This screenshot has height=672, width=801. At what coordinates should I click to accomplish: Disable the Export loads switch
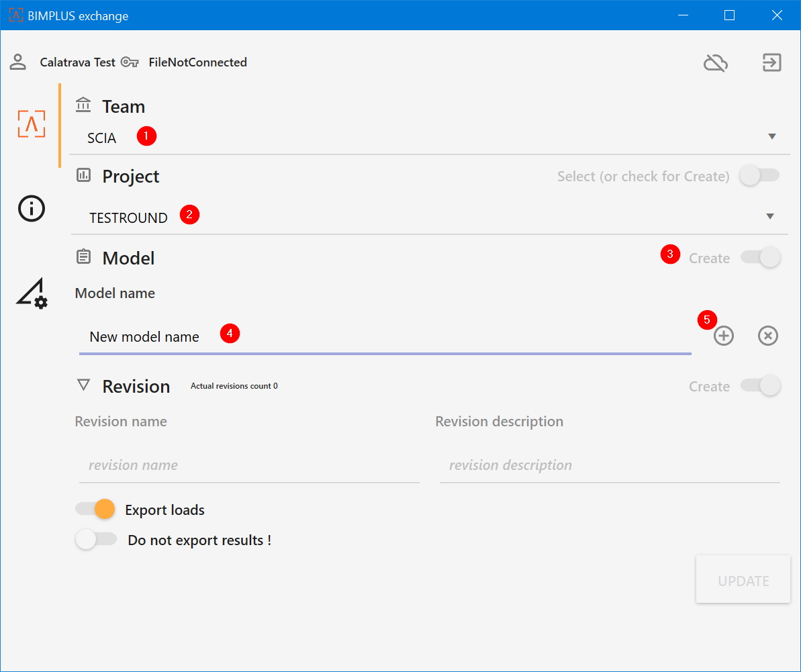[95, 510]
